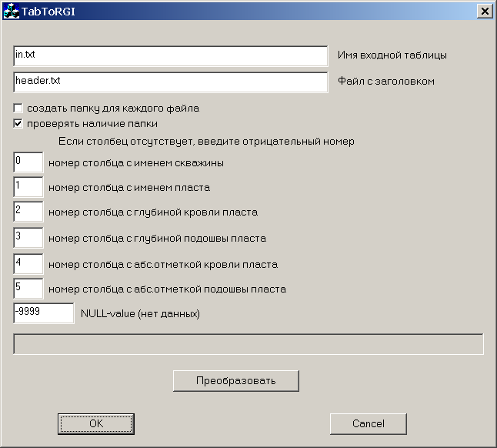Edit the abs. mark top column field
The image size is (497, 448).
pos(28,264)
